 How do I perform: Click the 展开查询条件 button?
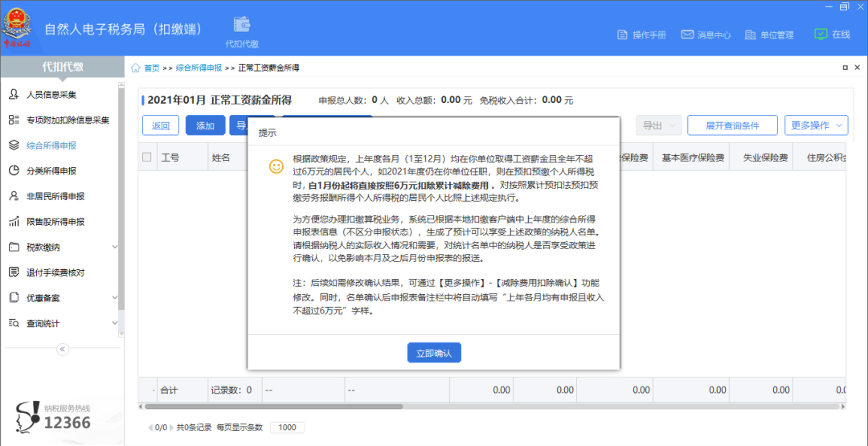[731, 125]
